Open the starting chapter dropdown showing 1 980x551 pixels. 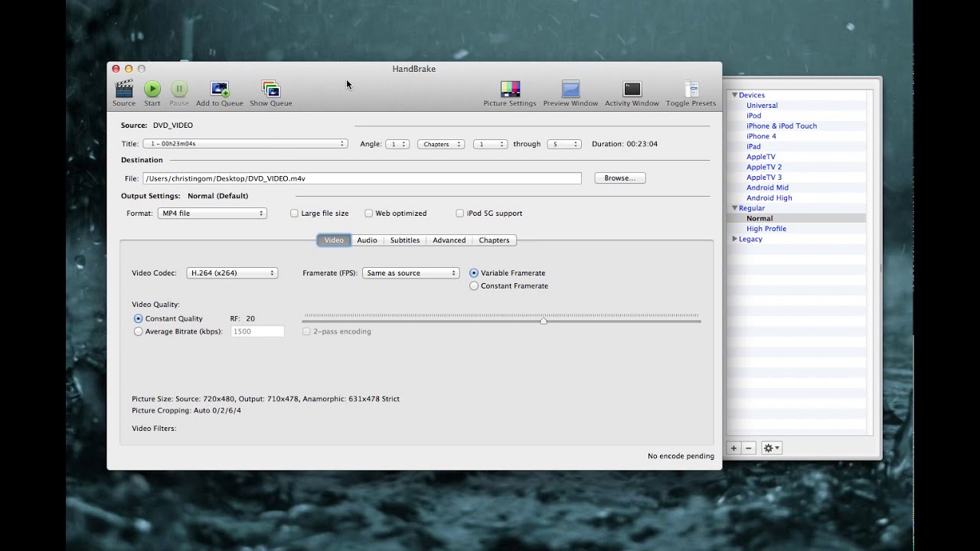tap(490, 144)
